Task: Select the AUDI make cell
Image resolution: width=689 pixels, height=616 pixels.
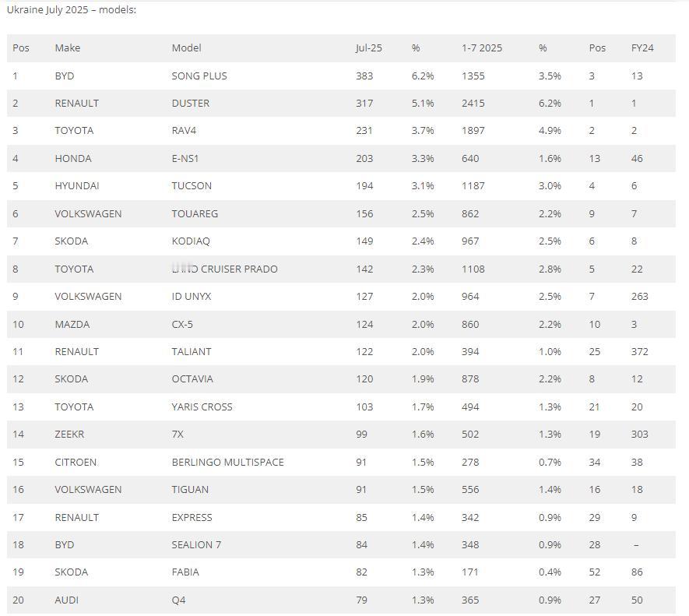Action: [x=66, y=600]
